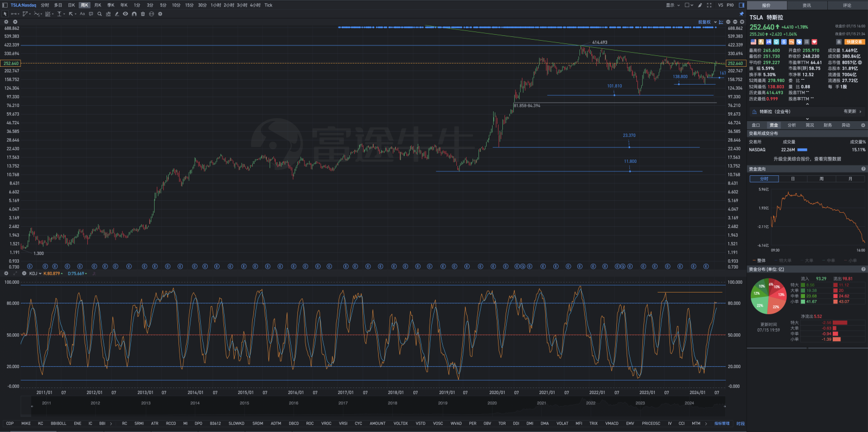Click the blue chart-axis icon beside 前复权

(x=721, y=22)
